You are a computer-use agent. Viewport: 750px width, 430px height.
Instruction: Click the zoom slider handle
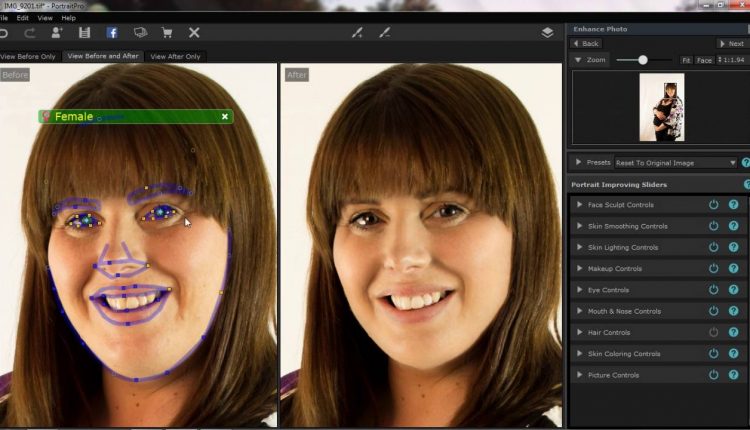coord(643,60)
